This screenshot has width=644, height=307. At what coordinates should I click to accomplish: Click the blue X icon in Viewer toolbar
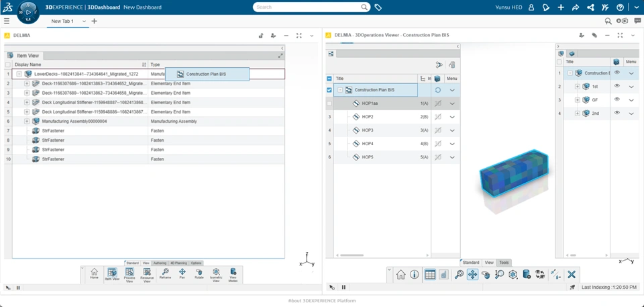pos(572,275)
